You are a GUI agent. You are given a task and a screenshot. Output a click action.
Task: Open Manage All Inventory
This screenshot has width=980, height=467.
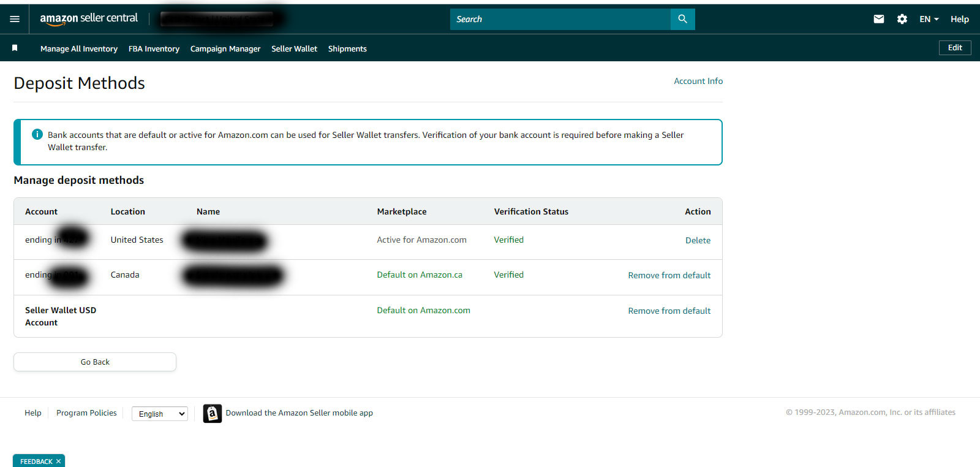coord(79,48)
